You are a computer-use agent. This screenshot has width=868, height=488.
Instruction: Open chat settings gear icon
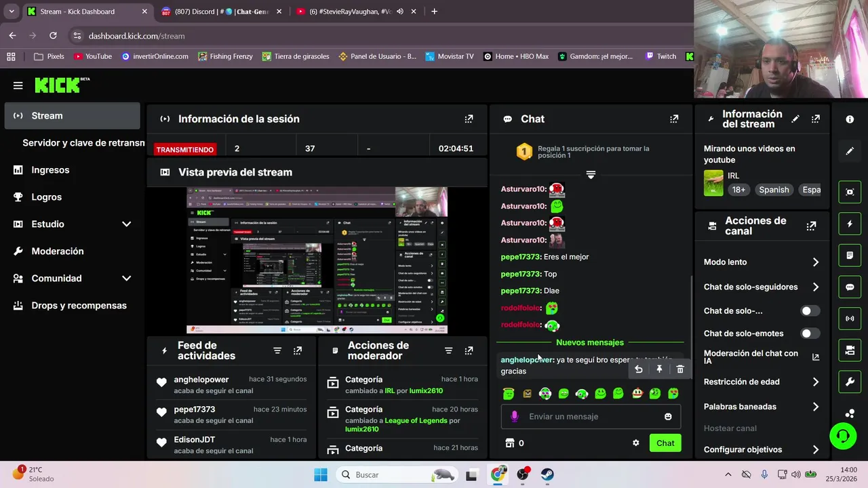635,443
